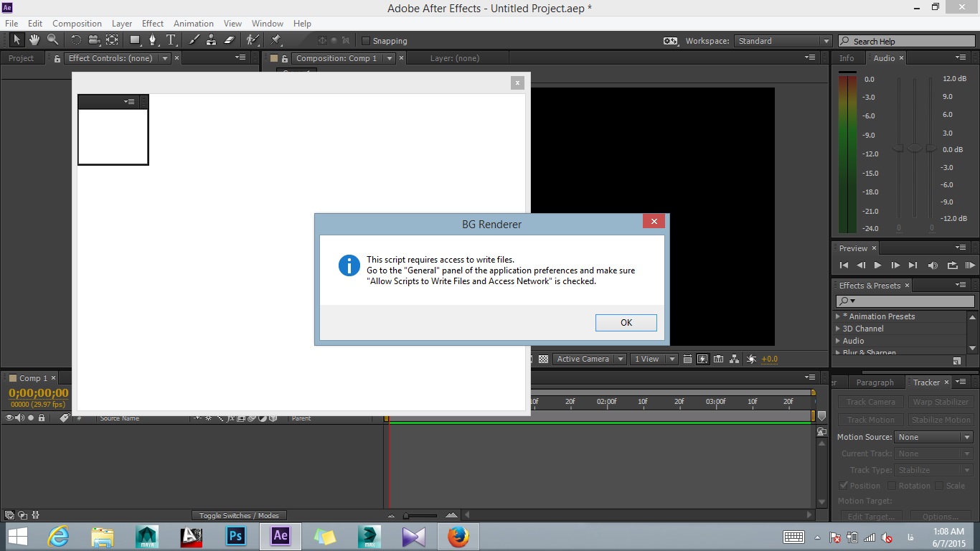This screenshot has height=551, width=980.
Task: Open the Composition Flowchart icon
Action: coord(734,359)
